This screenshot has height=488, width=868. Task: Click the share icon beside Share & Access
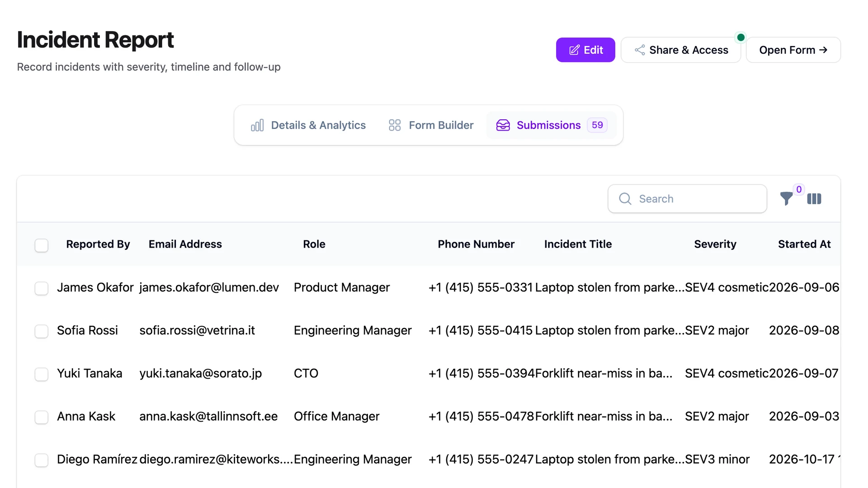coord(640,50)
